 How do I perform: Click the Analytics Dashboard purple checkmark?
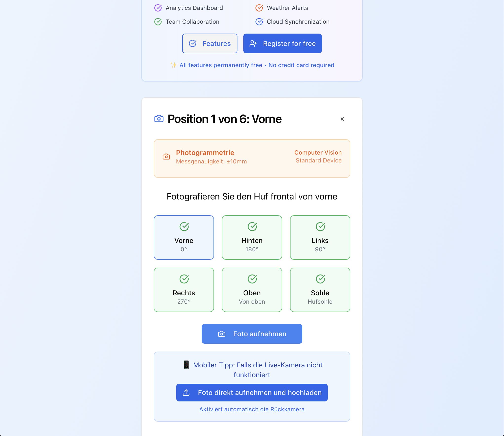click(x=158, y=8)
